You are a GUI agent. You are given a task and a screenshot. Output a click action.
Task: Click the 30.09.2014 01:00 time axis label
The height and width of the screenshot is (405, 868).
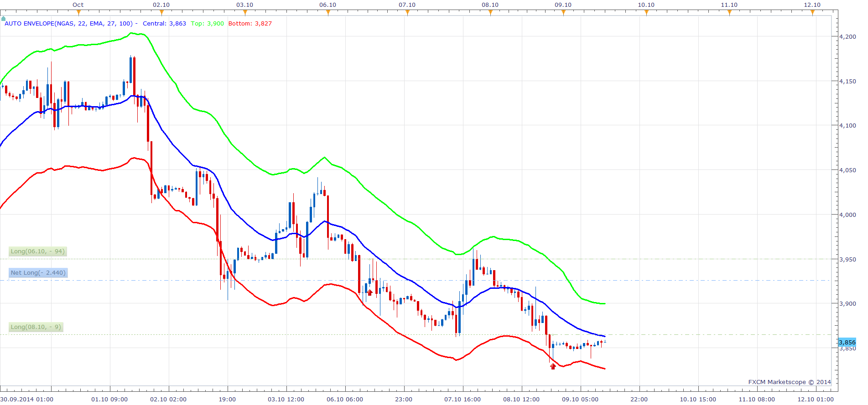tap(27, 399)
